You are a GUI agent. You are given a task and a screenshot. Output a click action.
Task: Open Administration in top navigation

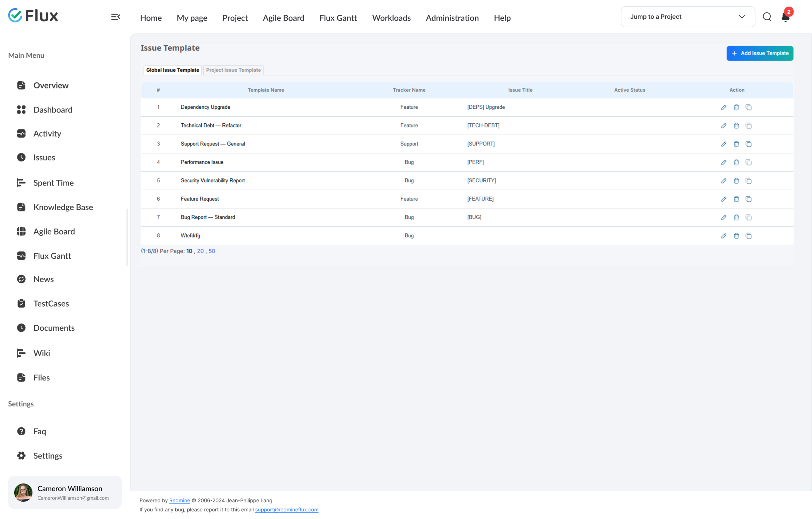point(452,18)
